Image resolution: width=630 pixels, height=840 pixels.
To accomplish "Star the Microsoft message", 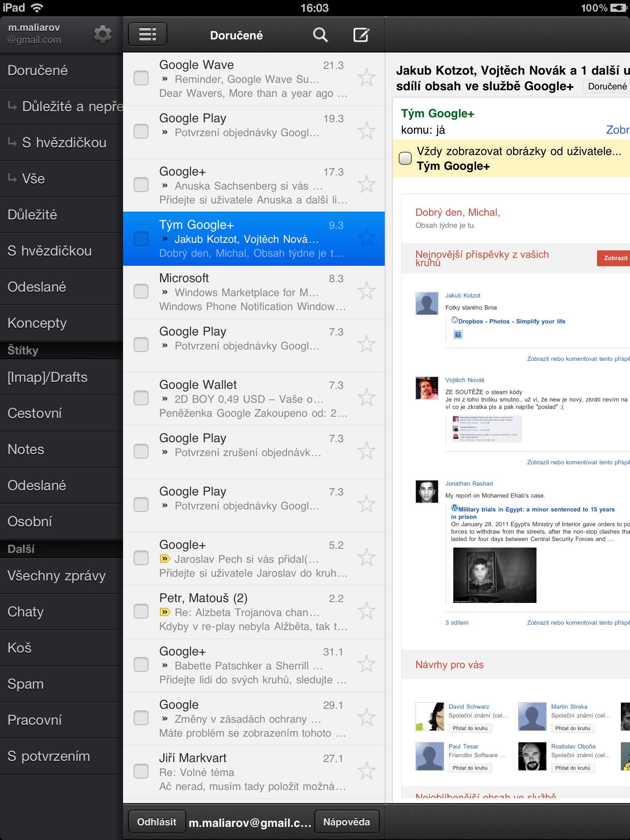I will click(367, 291).
